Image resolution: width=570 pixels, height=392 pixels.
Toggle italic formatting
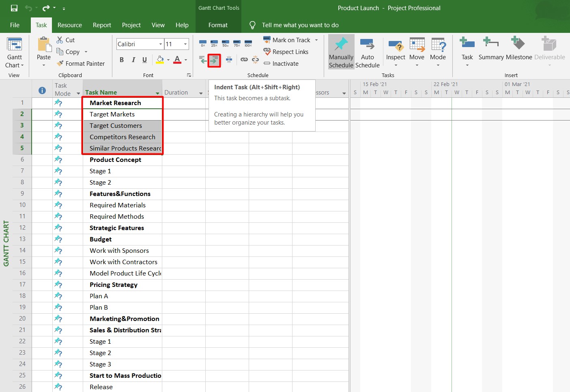(133, 60)
